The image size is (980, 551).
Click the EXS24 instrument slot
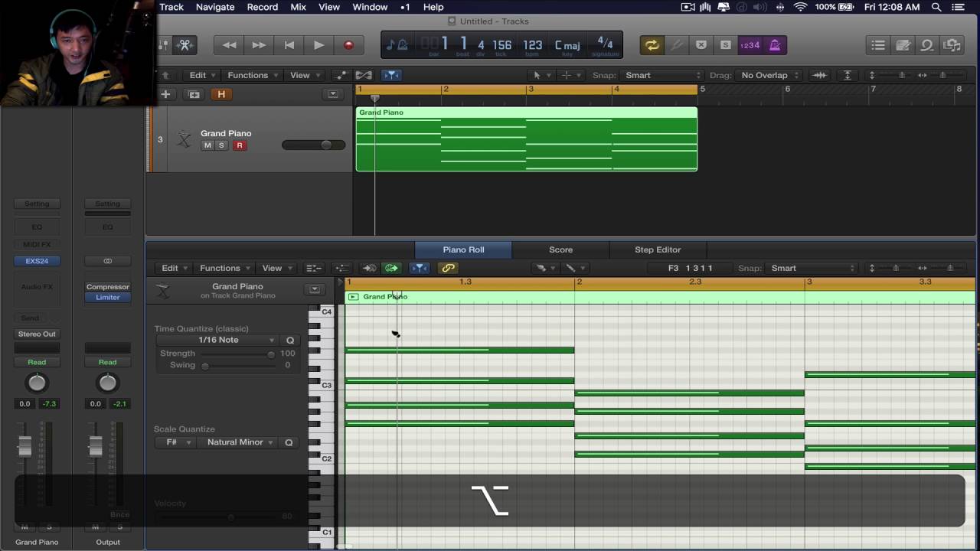click(x=37, y=261)
